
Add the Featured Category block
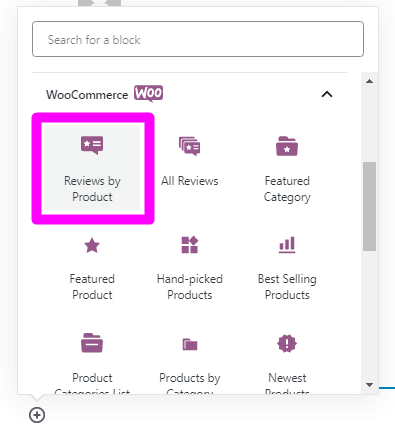pos(287,168)
